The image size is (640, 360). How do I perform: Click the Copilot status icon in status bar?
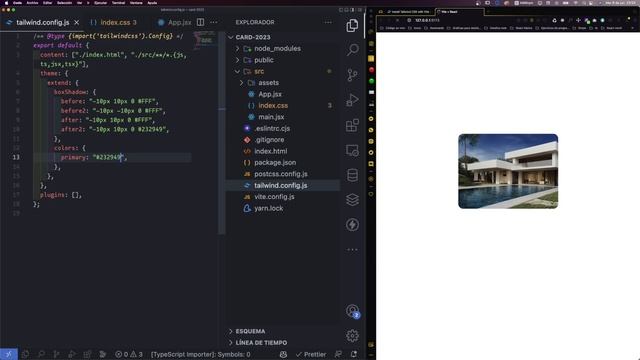(283, 354)
